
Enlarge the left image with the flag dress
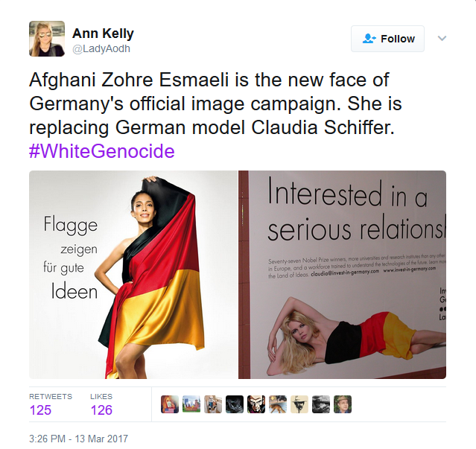(133, 275)
